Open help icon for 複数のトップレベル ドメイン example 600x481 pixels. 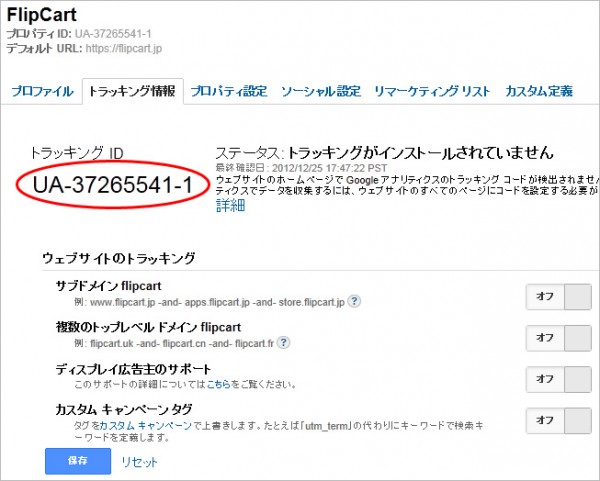[285, 342]
